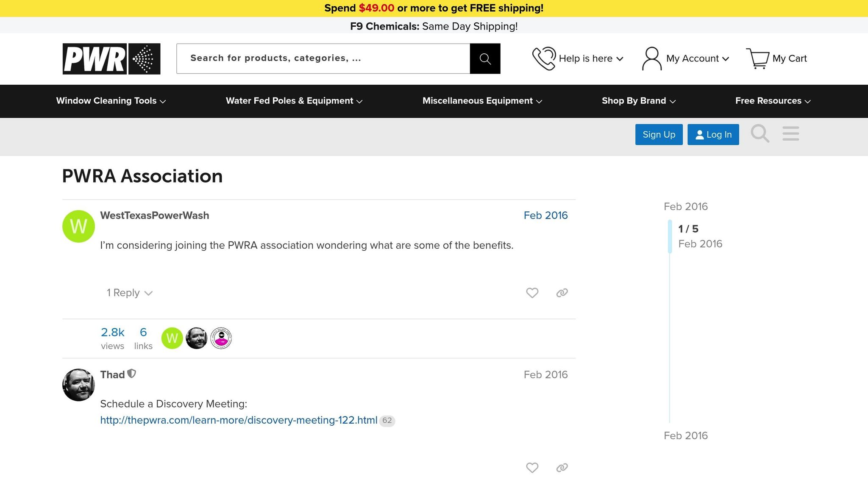Click the black search magnifier button
The height and width of the screenshot is (488, 868).
tap(485, 58)
